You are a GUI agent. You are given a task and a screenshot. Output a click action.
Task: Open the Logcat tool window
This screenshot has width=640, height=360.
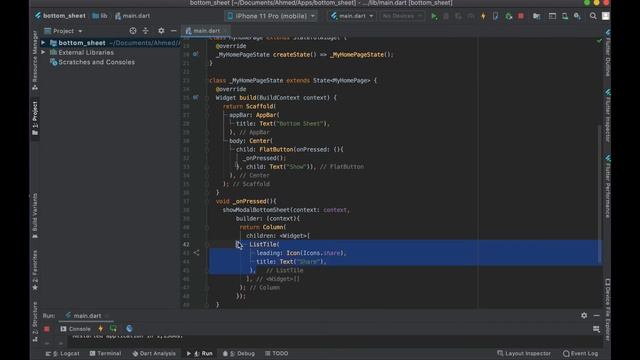62,353
